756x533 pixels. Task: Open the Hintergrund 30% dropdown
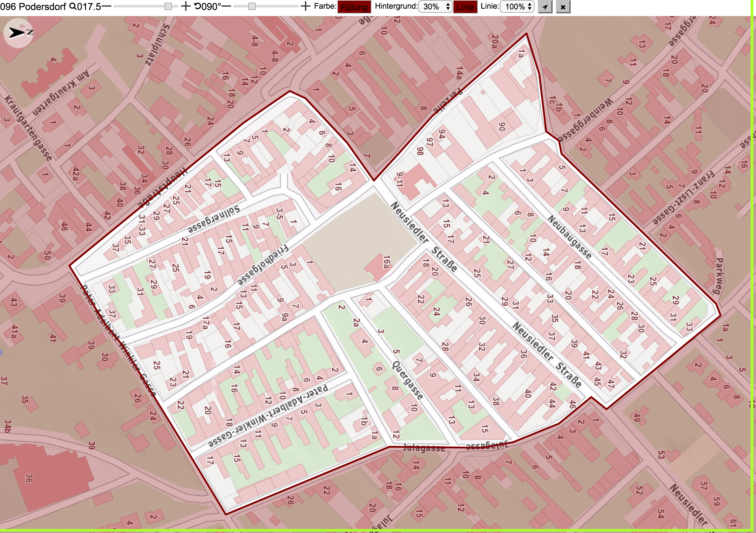[435, 6]
